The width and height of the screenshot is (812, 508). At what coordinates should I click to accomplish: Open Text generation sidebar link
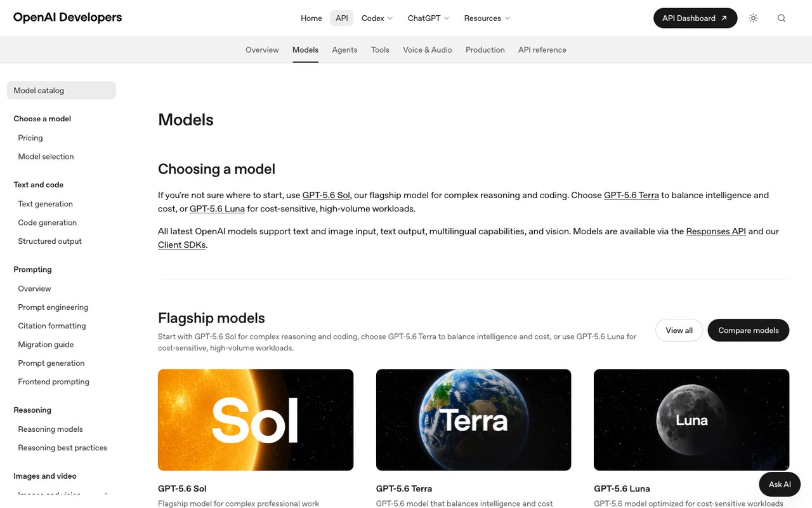pyautogui.click(x=45, y=204)
